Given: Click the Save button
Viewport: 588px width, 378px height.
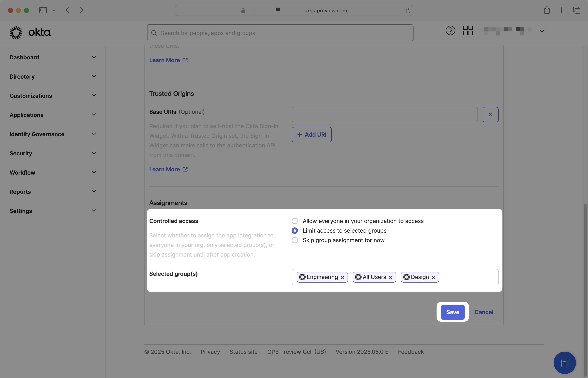Looking at the screenshot, I should click(452, 312).
